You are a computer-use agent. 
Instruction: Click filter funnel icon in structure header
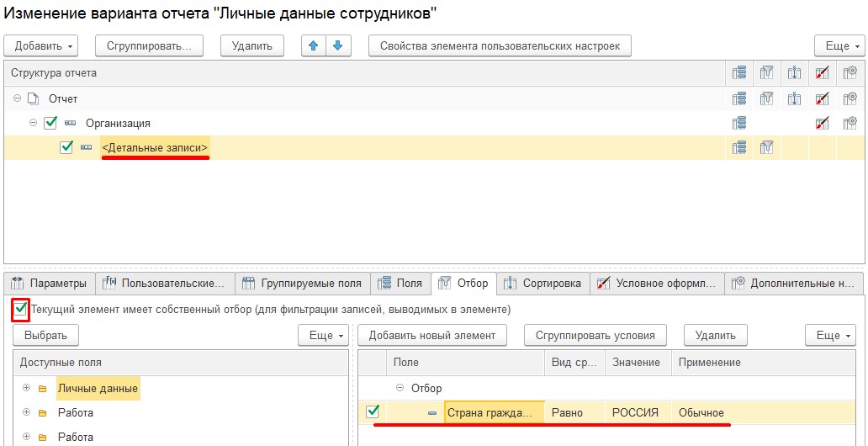(767, 72)
